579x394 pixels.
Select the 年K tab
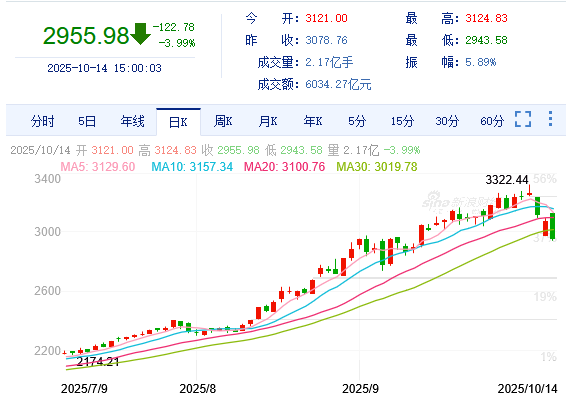click(x=313, y=121)
